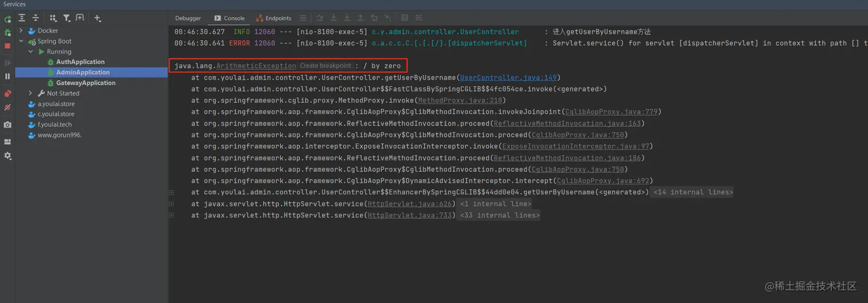868x303 pixels.
Task: Expand the 14 internal lines fold
Action: click(x=693, y=193)
